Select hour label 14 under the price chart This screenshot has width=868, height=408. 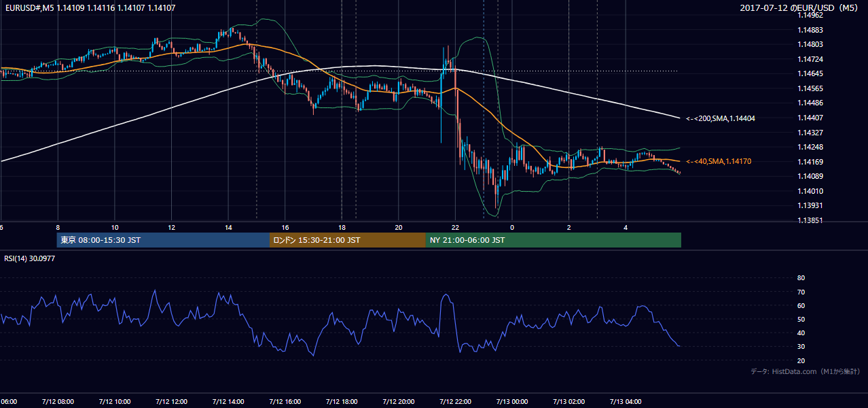(228, 227)
